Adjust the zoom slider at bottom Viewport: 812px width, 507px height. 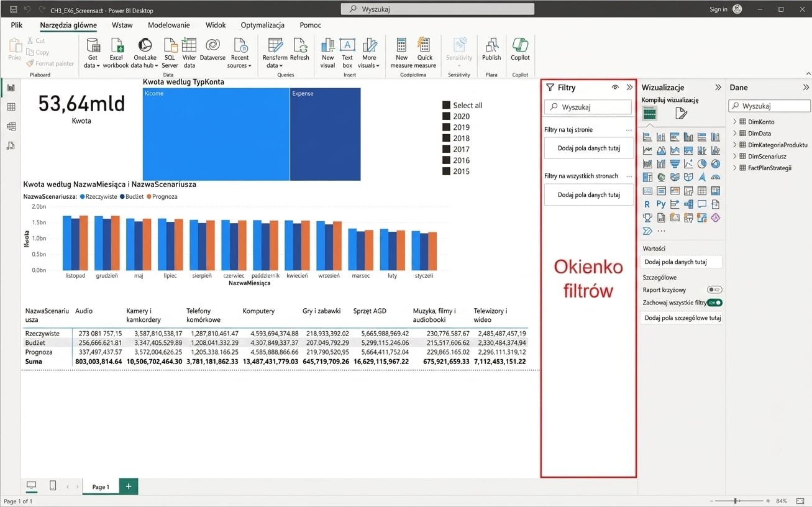click(736, 501)
